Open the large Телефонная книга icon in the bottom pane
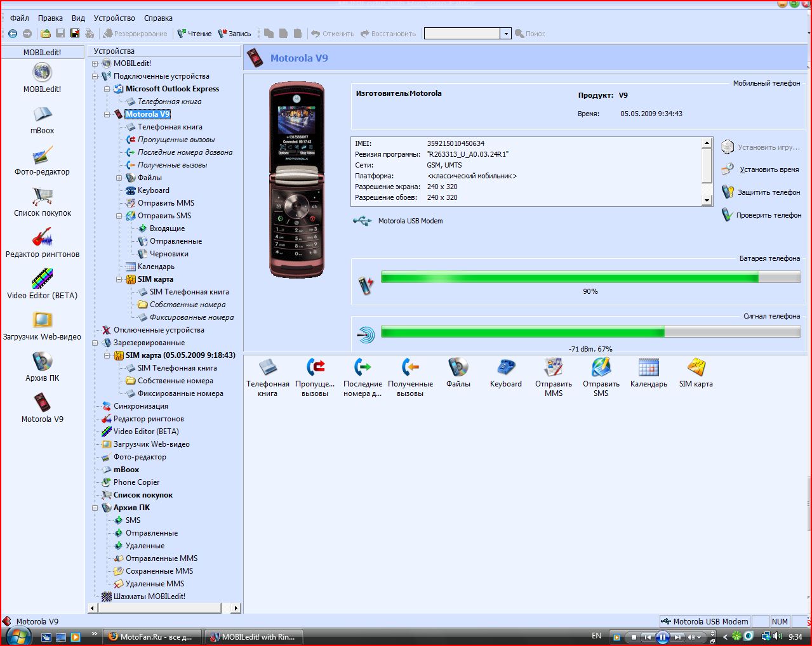 tap(268, 367)
